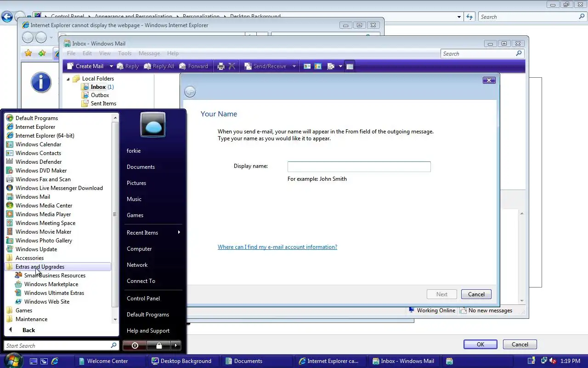The image size is (588, 368).
Task: Open the File menu in Windows Mail
Action: pyautogui.click(x=71, y=53)
